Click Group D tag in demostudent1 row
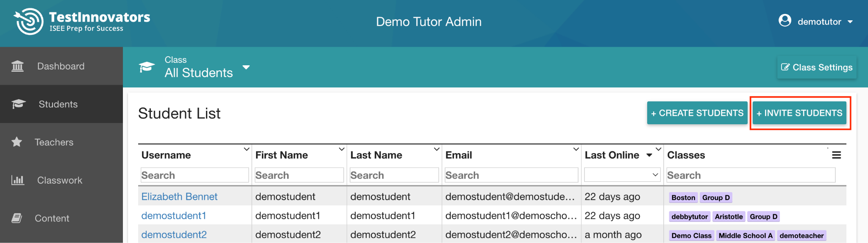This screenshot has height=243, width=868. (x=763, y=217)
